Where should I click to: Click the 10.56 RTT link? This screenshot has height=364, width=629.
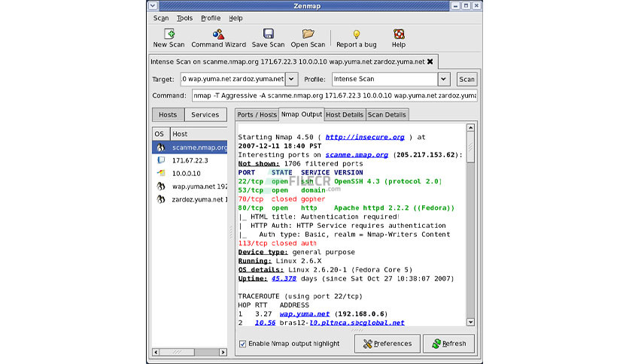point(265,323)
